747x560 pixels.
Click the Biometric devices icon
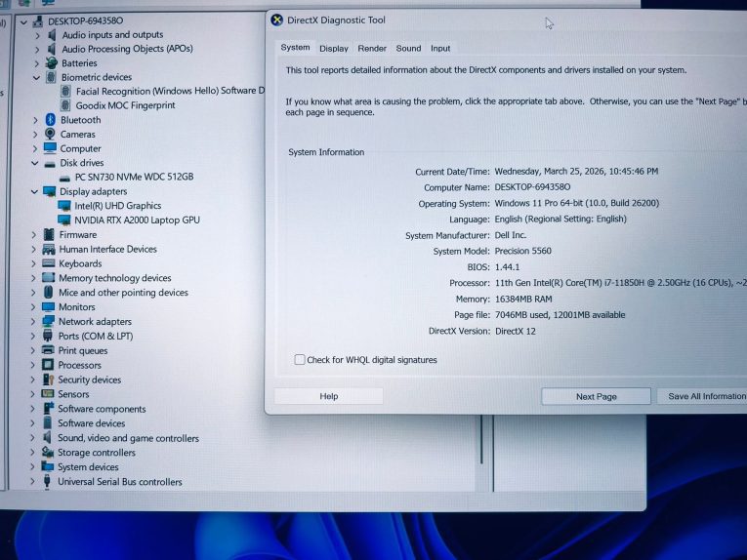point(51,77)
